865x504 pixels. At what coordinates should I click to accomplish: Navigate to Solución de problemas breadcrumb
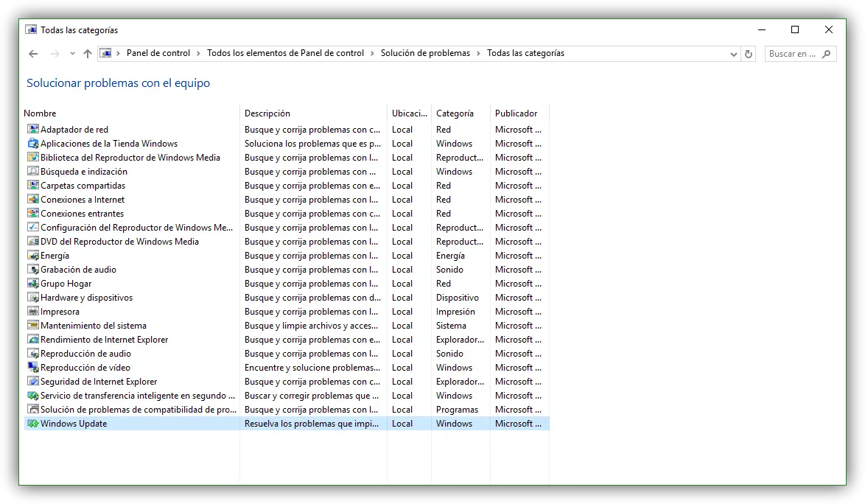point(425,53)
